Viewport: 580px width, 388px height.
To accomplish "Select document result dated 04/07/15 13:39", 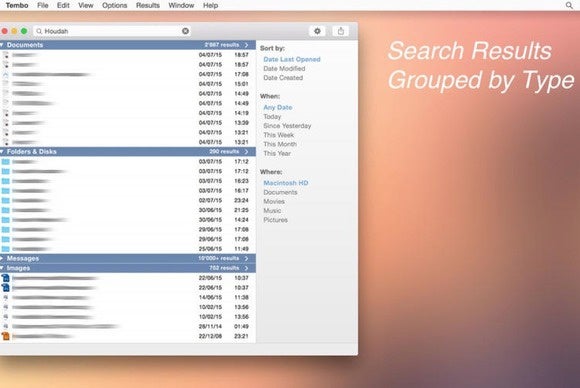I will click(x=128, y=123).
